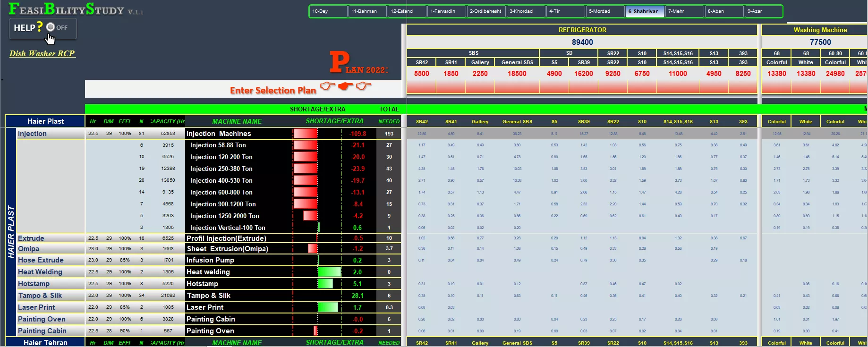Select the Haier Tehran header cell

[45, 342]
